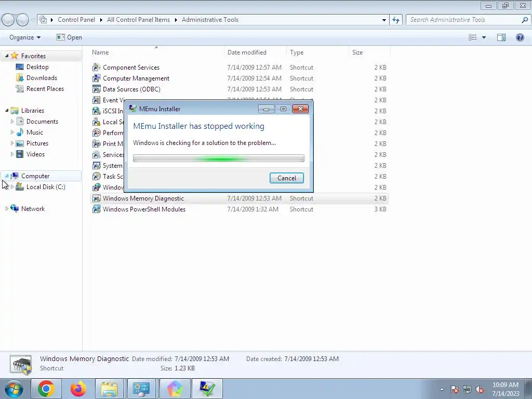Click the muted volume tray icon
The height and width of the screenshot is (399, 532).
[x=480, y=389]
